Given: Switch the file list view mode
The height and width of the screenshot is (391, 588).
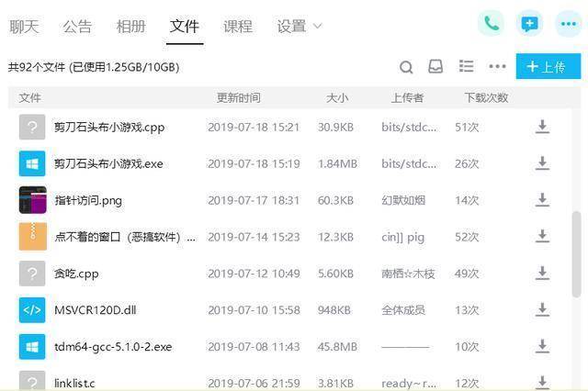Looking at the screenshot, I should (466, 66).
